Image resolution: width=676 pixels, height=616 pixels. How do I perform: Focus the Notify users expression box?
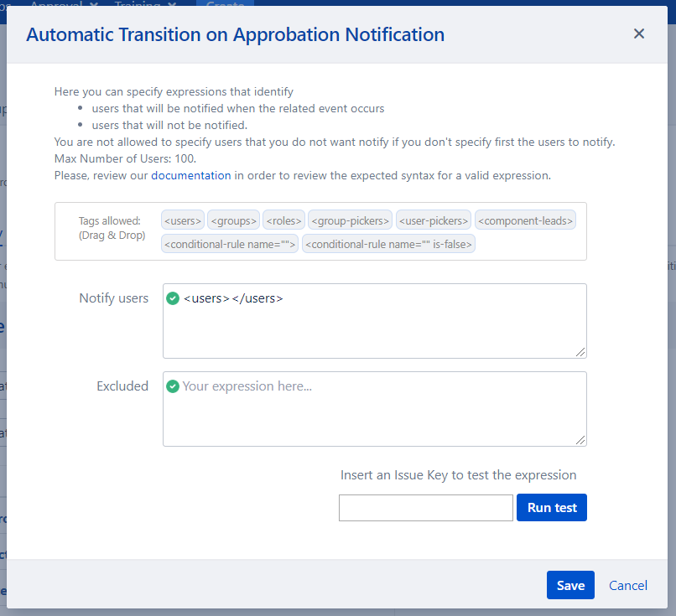click(x=374, y=327)
